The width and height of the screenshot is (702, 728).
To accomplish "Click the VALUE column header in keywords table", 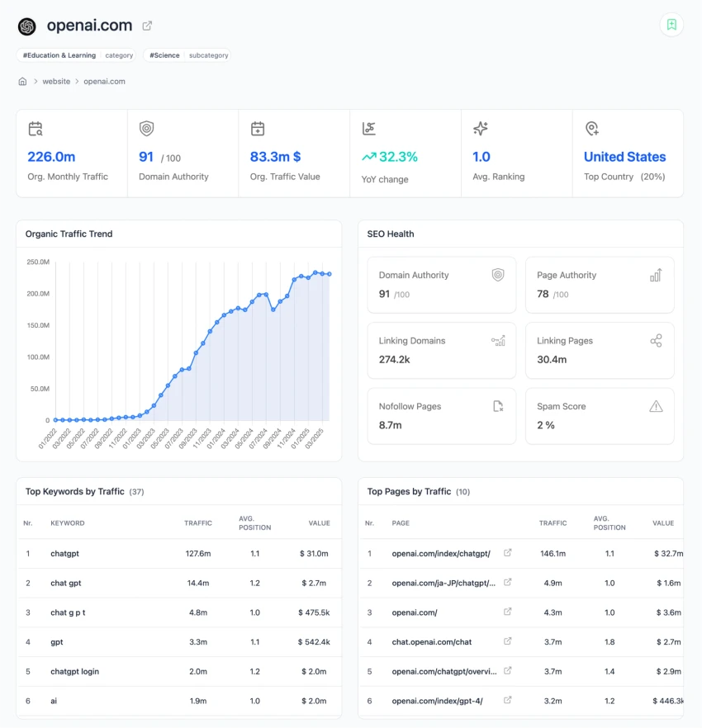I will tap(319, 523).
